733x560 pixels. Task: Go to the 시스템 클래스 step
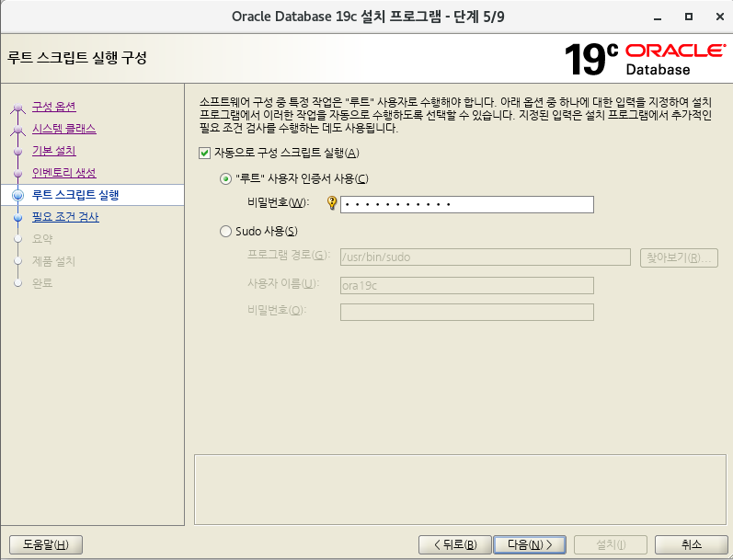coord(64,129)
